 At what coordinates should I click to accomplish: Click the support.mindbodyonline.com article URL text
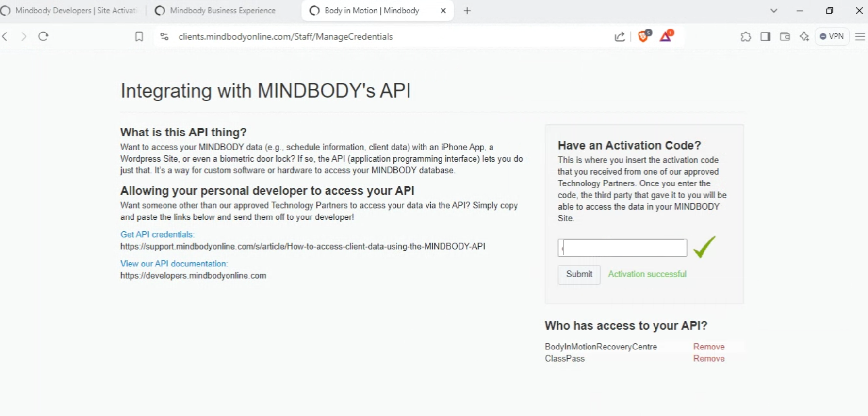point(303,246)
